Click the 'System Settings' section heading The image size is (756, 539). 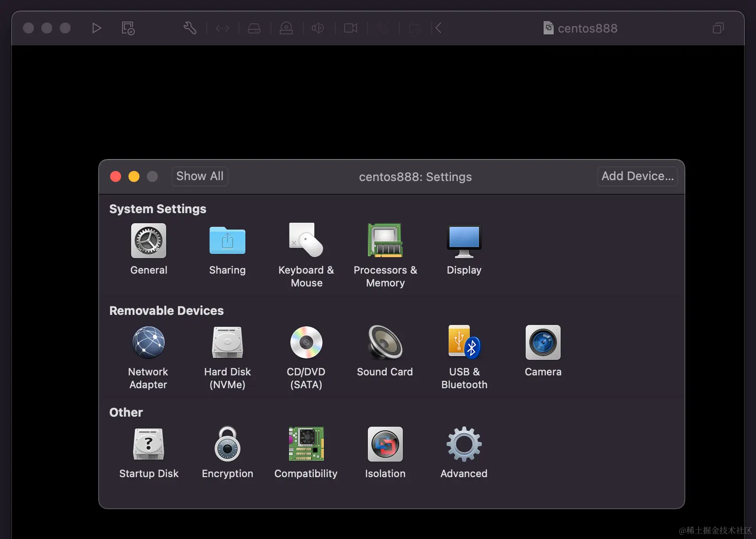[x=158, y=209]
